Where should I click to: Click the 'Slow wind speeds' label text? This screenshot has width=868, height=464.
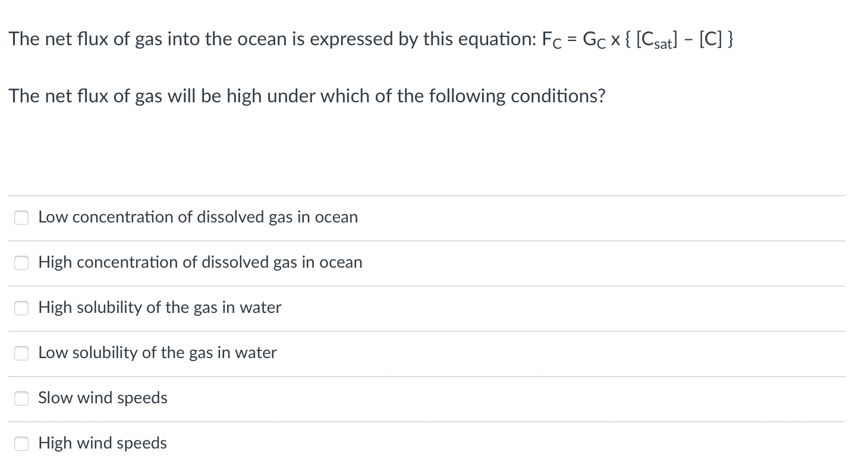[103, 398]
